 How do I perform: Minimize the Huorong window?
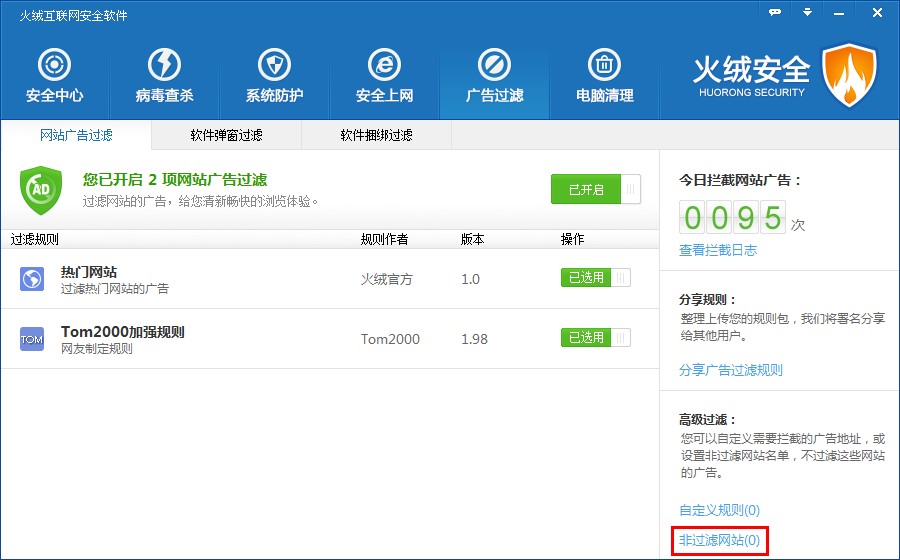tap(839, 13)
